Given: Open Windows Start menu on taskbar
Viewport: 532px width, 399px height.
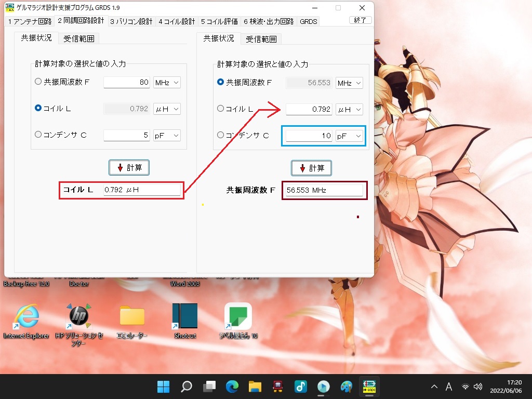Looking at the screenshot, I should pos(163,386).
